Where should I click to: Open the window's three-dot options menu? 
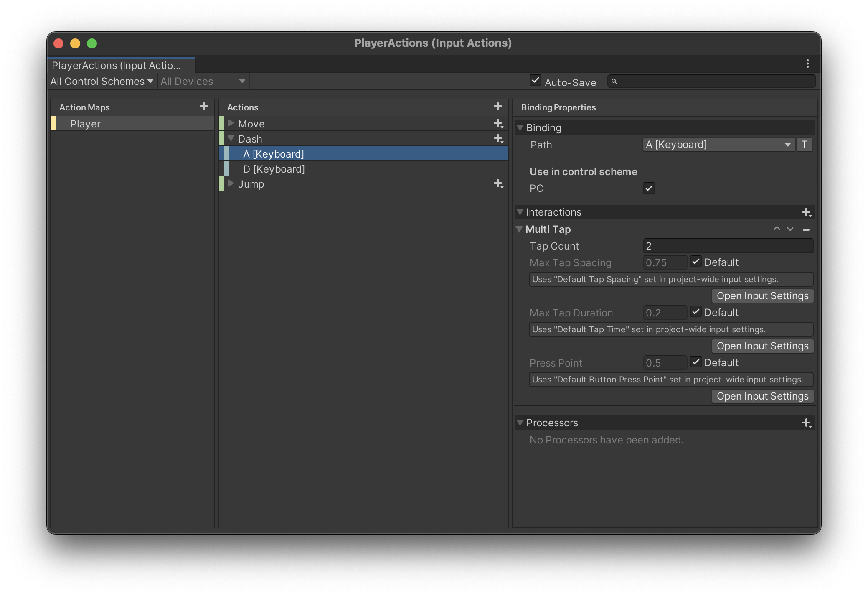tap(807, 64)
